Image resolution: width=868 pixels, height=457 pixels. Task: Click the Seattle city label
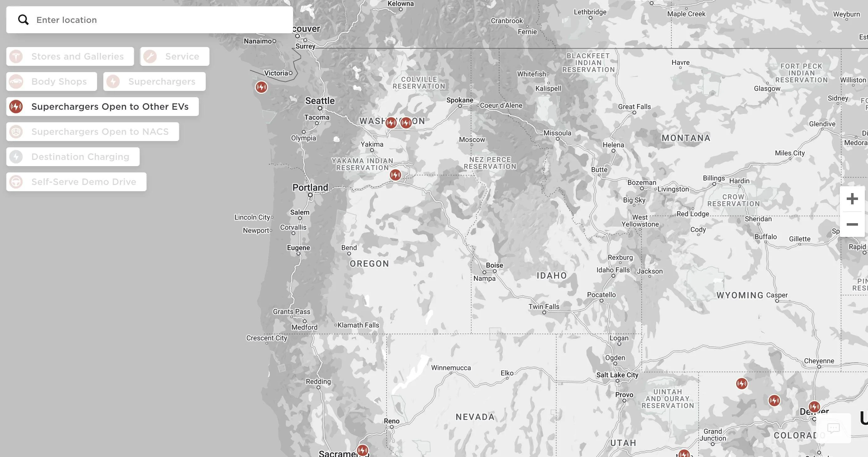[320, 101]
